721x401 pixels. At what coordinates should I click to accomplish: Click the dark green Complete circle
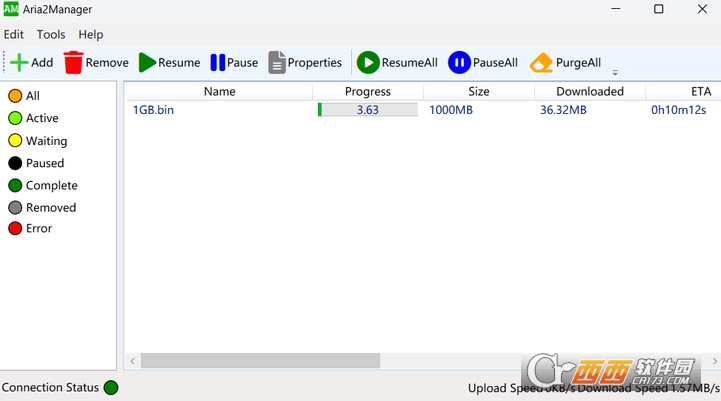tap(15, 185)
